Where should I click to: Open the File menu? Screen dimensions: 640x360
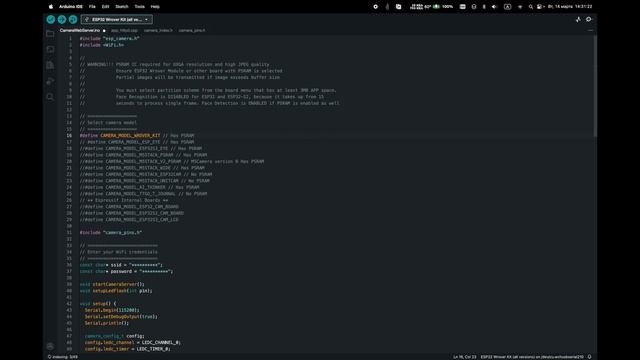pos(92,7)
